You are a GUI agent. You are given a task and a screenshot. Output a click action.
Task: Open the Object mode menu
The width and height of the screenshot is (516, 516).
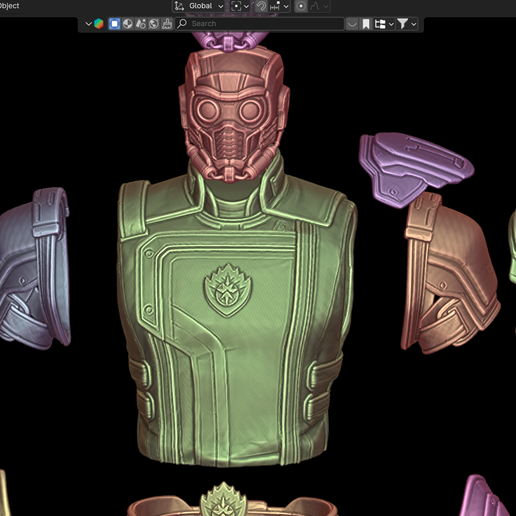(x=10, y=6)
